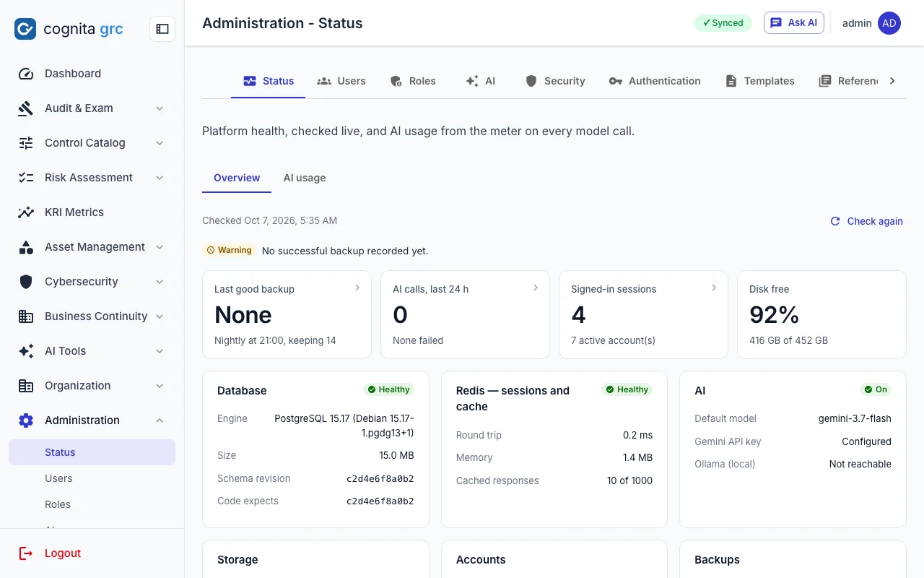Select Roles in the Administration submenu
Viewport: 924px width, 578px height.
(x=92, y=504)
